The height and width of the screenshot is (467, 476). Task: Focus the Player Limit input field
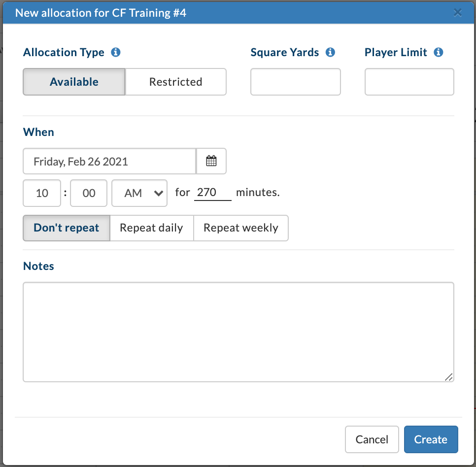(409, 82)
